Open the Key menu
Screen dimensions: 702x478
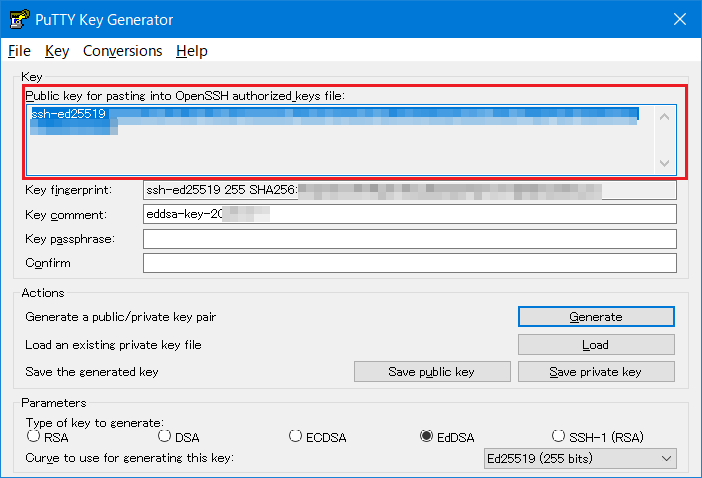click(56, 51)
